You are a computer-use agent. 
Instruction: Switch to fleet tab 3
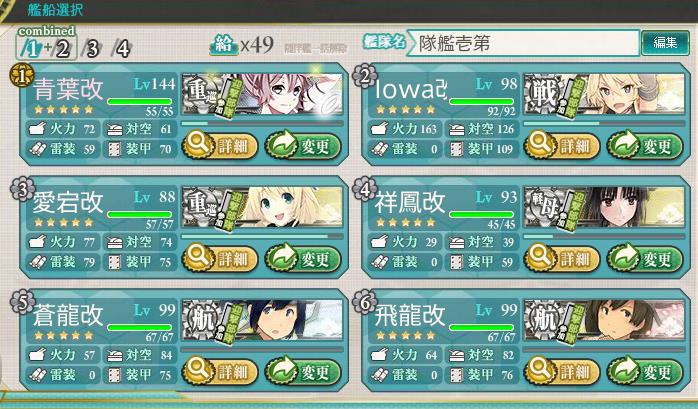92,49
